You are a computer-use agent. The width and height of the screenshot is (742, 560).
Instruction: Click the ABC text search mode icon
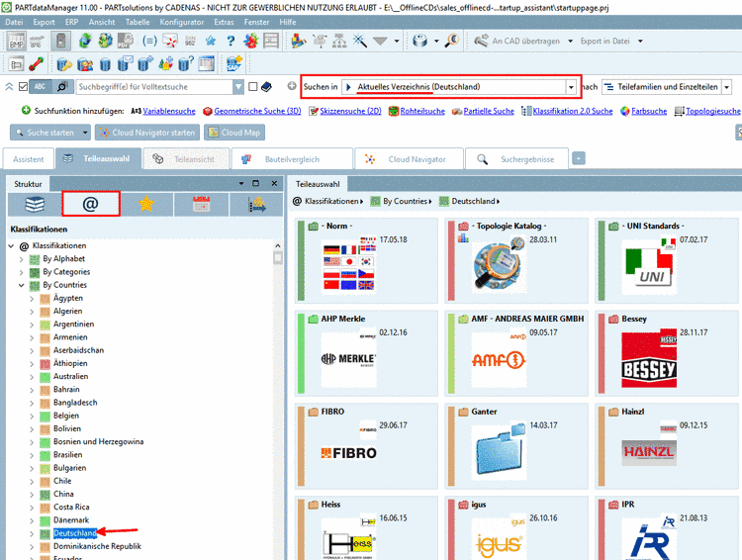point(41,87)
